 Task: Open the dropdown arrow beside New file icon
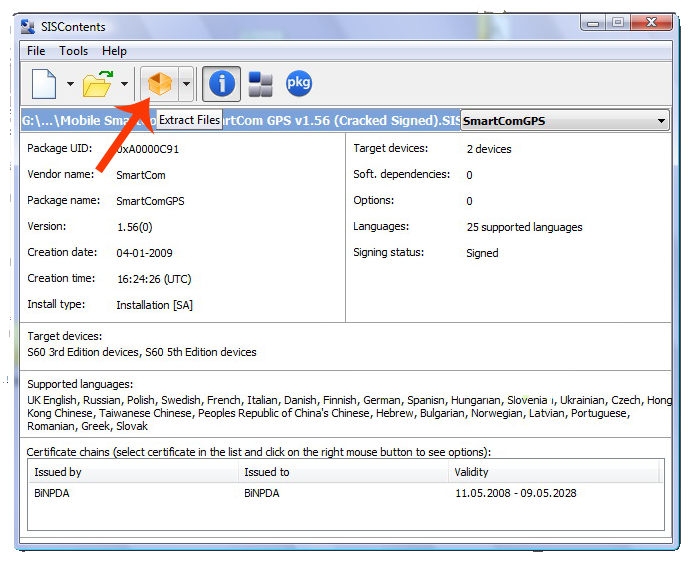click(x=70, y=83)
